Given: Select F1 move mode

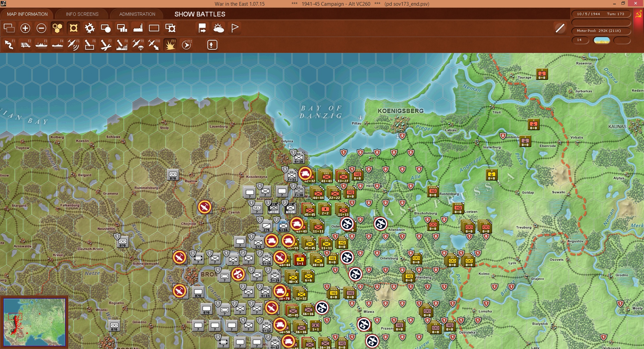Looking at the screenshot, I should click(9, 45).
